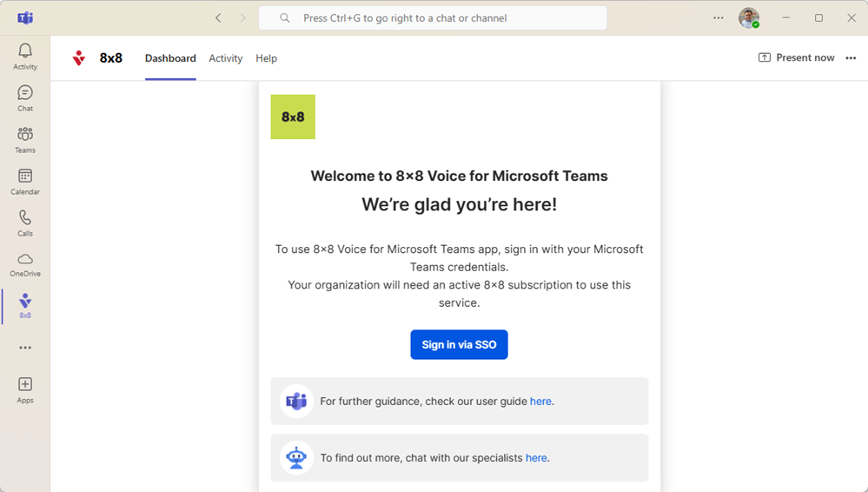Image resolution: width=868 pixels, height=492 pixels.
Task: Click the Present now button
Action: pos(796,58)
